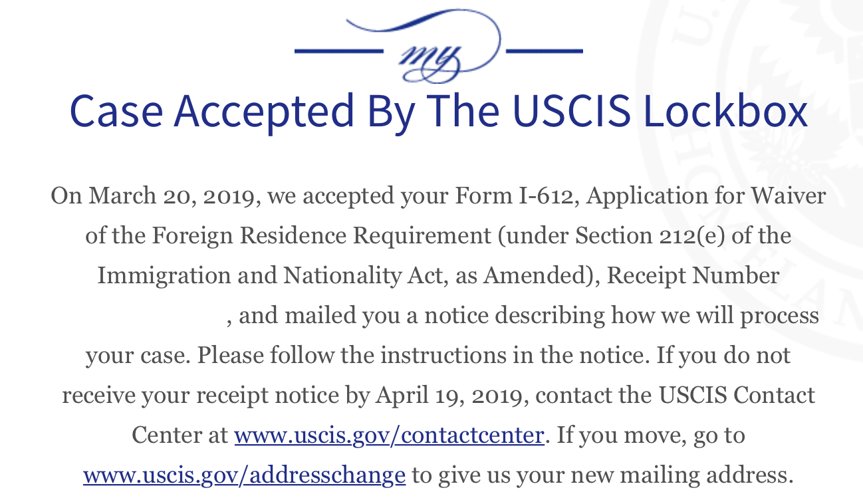Click the "If you move, go to" text

[x=651, y=436]
